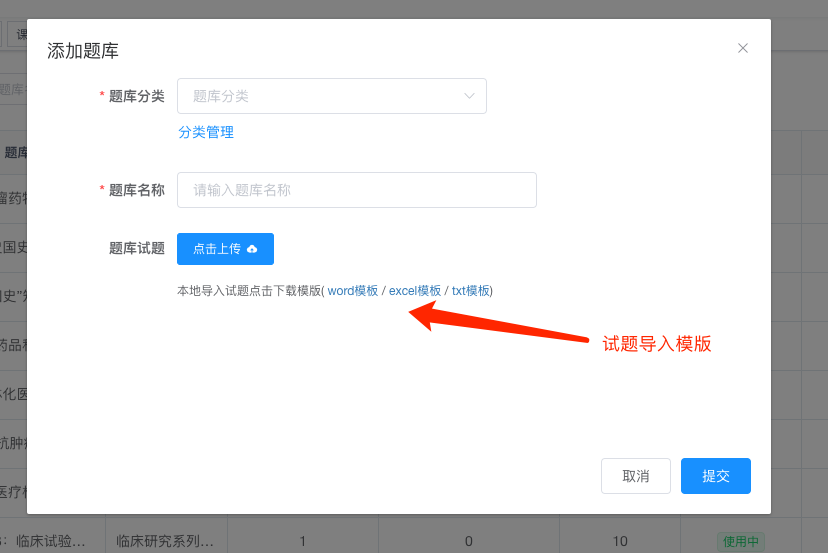Open the 分类管理 link
The image size is (828, 553).
[206, 132]
